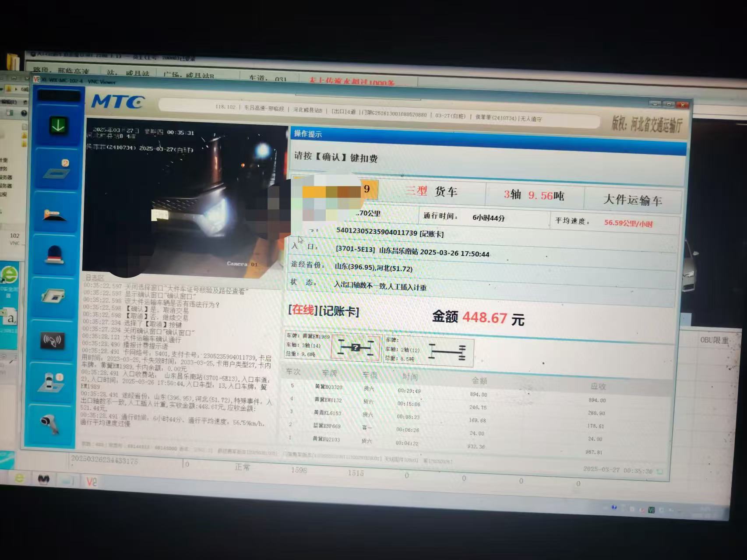Switch to VNC Viewer taskbar icon
This screenshot has height=560, width=747.
[92, 481]
